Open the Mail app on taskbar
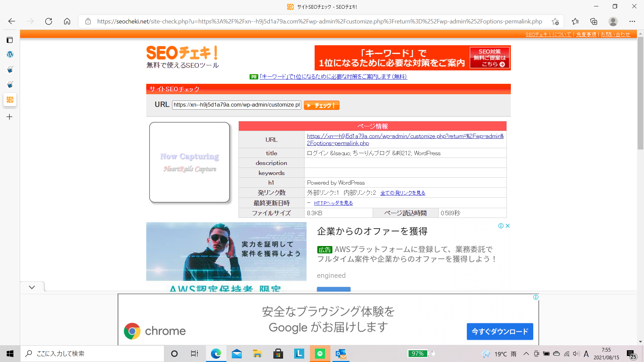Screen dimensions: 644x362 coord(236,354)
